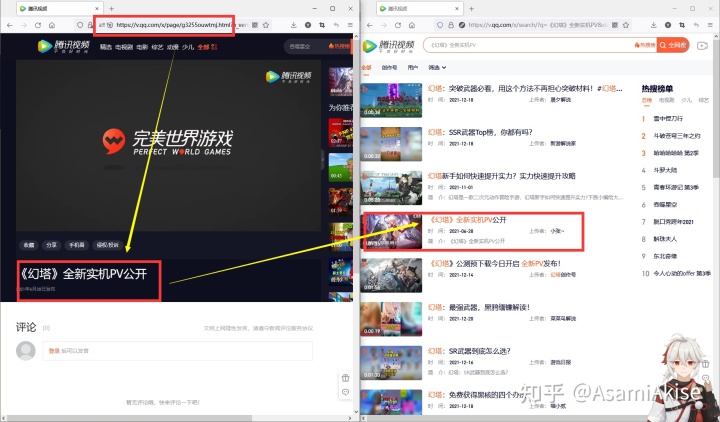Expand the 筛选 filter dropdown on the search page
Viewport: 720px width, 422px height.
point(437,68)
